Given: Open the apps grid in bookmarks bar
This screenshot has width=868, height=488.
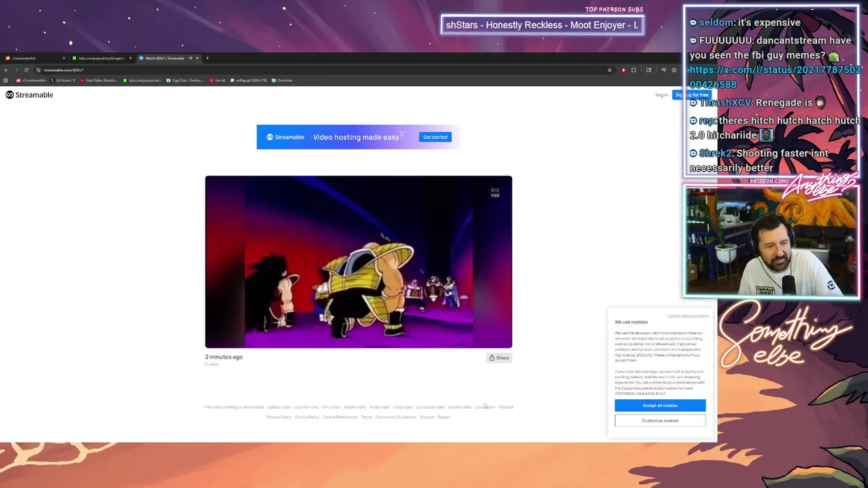Looking at the screenshot, I should tap(5, 80).
